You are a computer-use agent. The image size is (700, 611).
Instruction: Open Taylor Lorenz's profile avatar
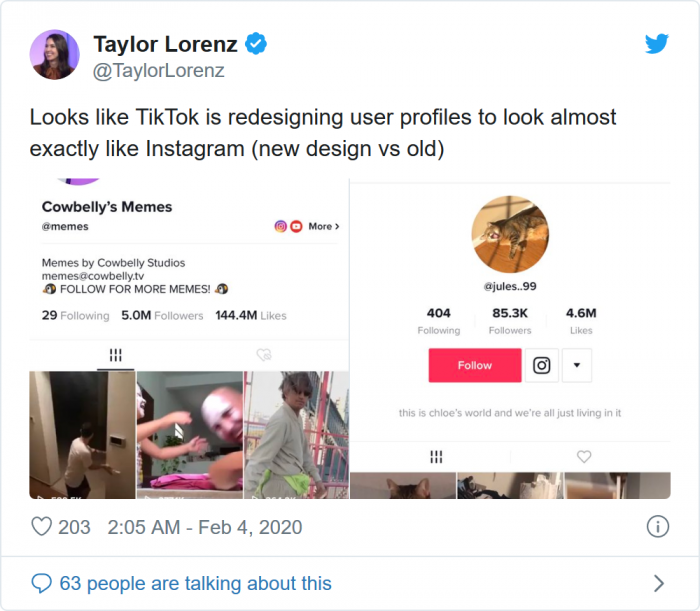tap(54, 55)
